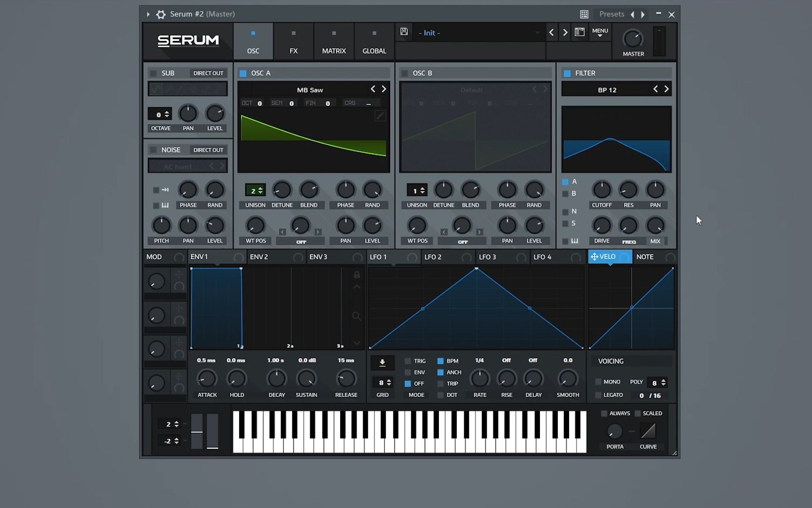Change LFO grid size stepper
This screenshot has width=812, height=508.
pyautogui.click(x=383, y=383)
